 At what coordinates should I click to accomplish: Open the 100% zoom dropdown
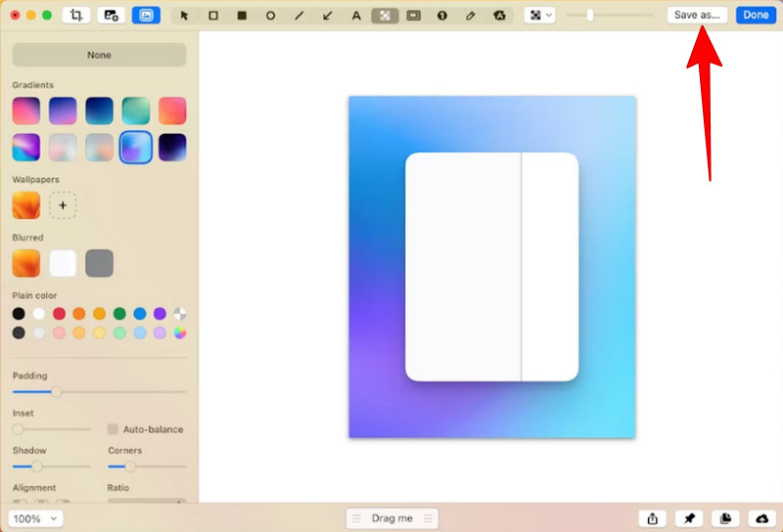35,518
